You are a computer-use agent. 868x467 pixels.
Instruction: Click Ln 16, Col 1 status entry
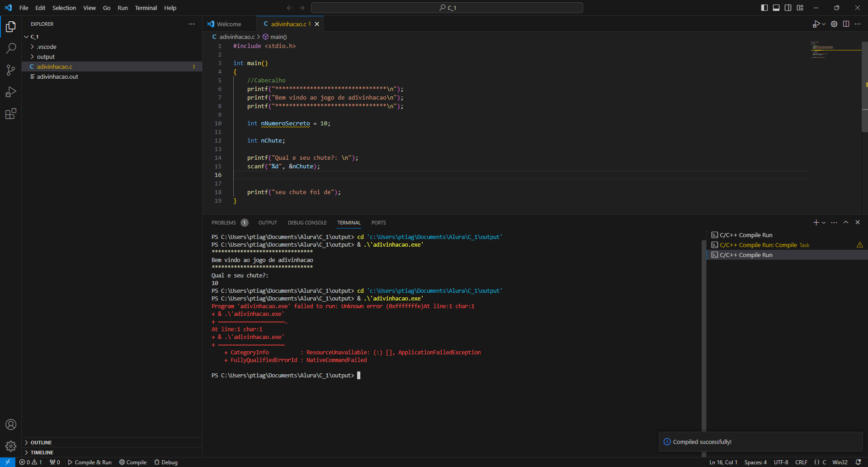pos(723,462)
